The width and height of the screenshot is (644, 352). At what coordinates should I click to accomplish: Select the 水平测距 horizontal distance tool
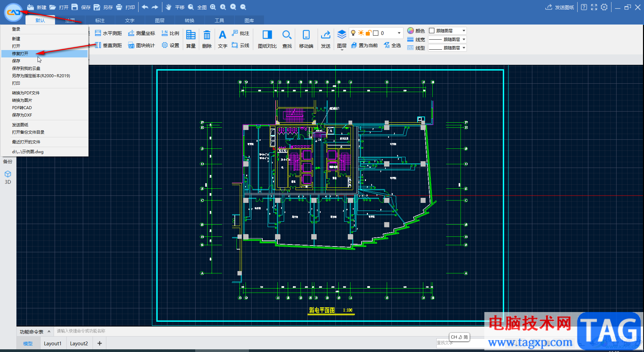(x=108, y=33)
